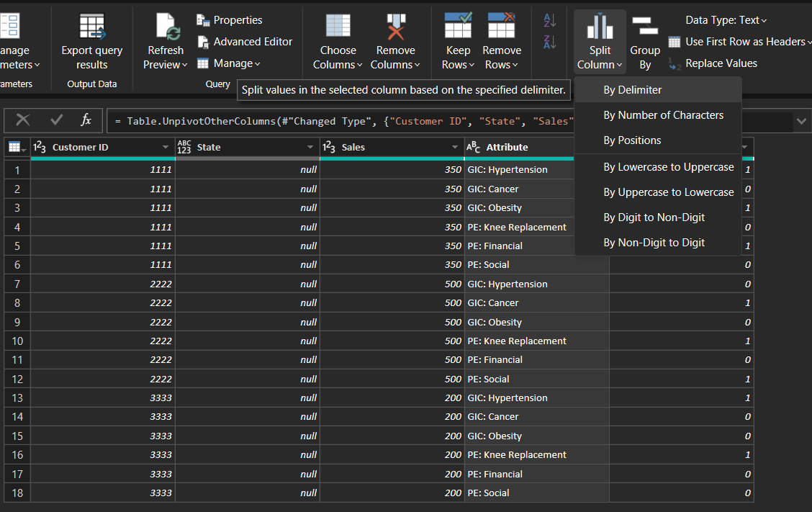The width and height of the screenshot is (812, 512).
Task: Sort descending with the Z-A icon
Action: 550,42
